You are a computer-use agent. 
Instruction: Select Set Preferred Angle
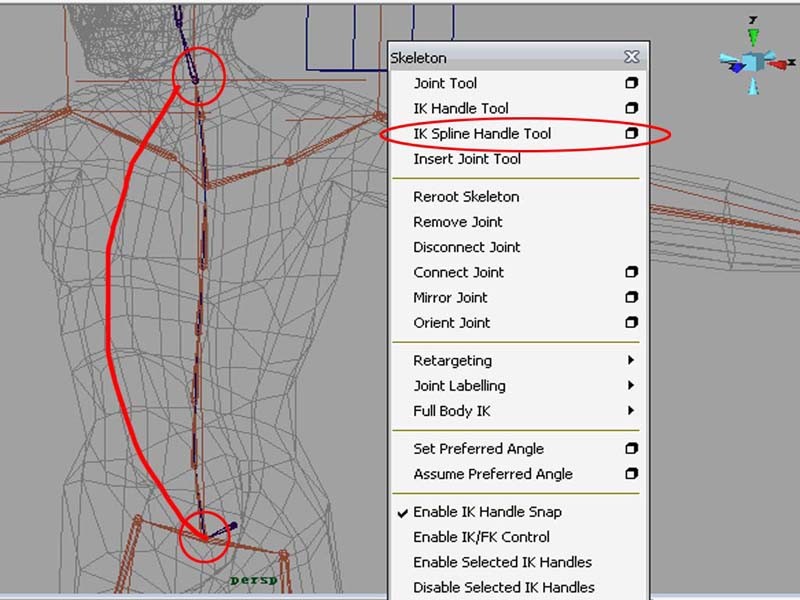[478, 449]
